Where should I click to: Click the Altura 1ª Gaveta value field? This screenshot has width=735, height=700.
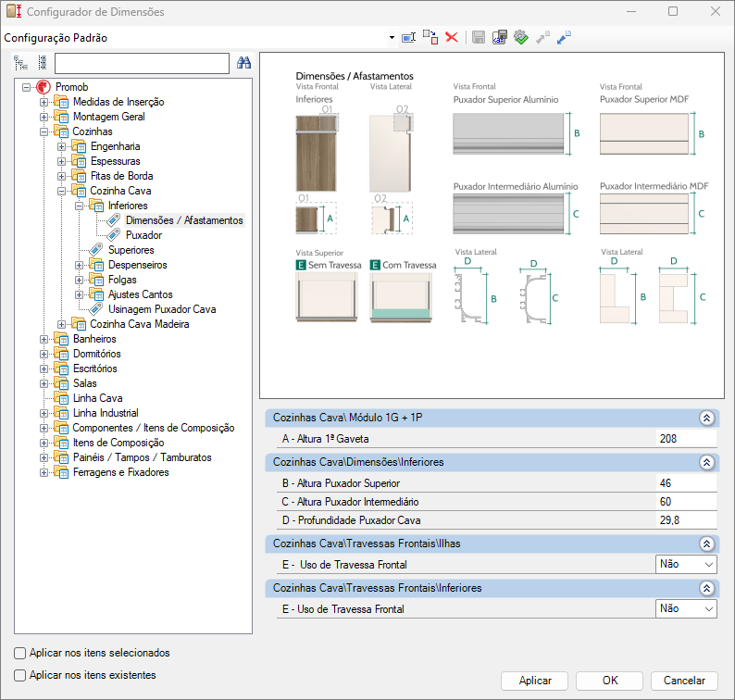coord(684,439)
